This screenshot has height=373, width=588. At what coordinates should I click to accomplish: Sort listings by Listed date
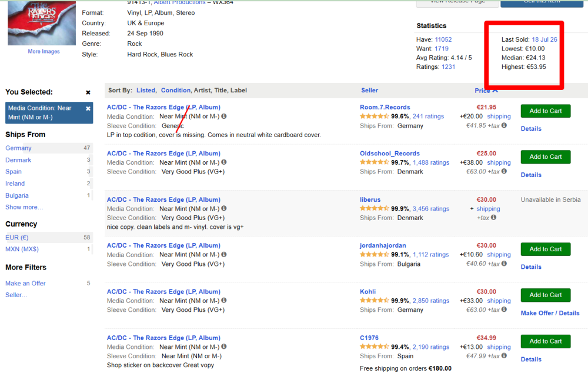pos(145,91)
